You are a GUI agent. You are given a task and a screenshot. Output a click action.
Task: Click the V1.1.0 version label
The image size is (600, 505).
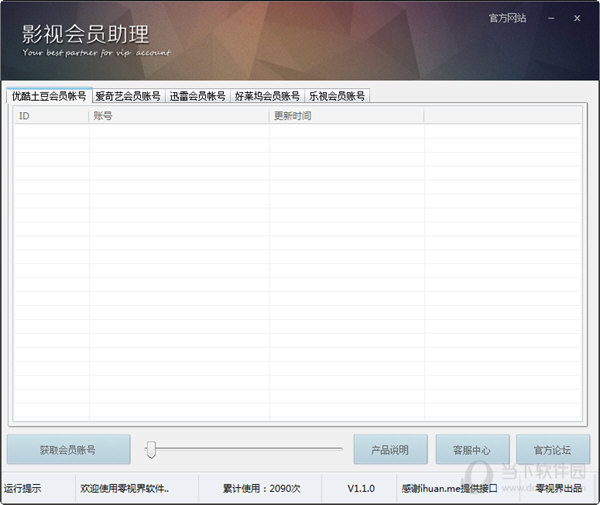click(361, 489)
